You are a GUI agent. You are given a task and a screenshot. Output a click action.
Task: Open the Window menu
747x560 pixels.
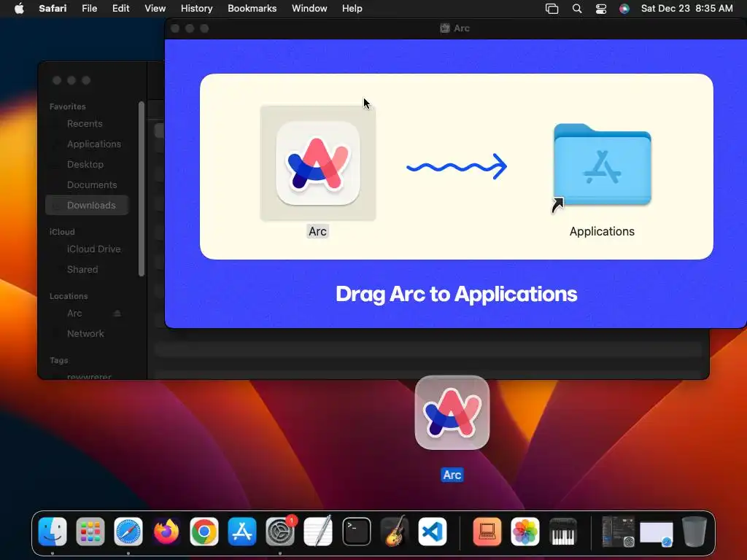[x=309, y=9]
